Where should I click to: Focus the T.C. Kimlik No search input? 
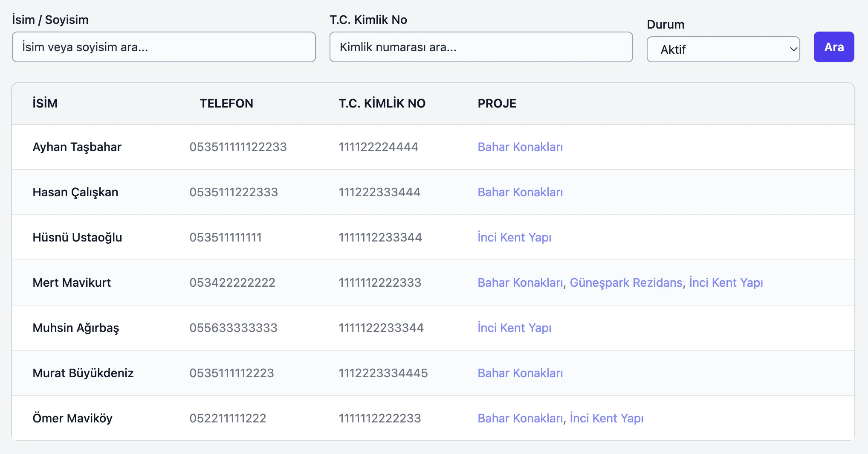pos(481,47)
